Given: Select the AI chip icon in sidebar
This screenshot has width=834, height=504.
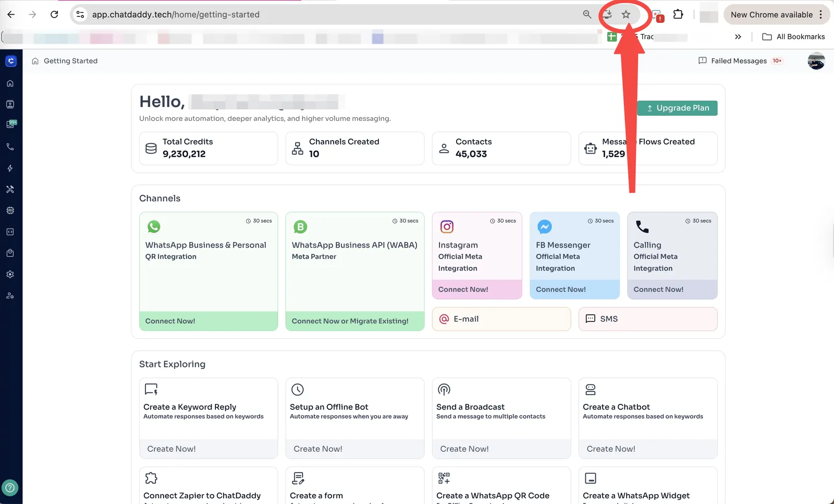Looking at the screenshot, I should point(10,211).
